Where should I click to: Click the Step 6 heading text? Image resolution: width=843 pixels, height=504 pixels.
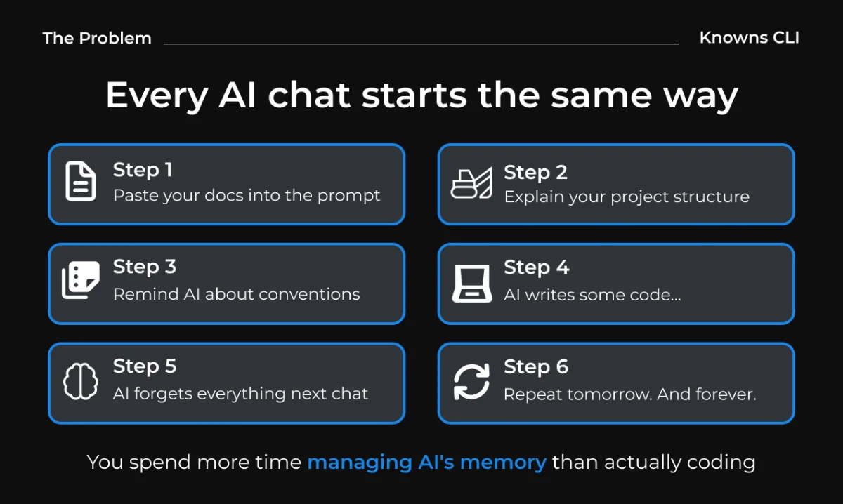[x=536, y=367]
